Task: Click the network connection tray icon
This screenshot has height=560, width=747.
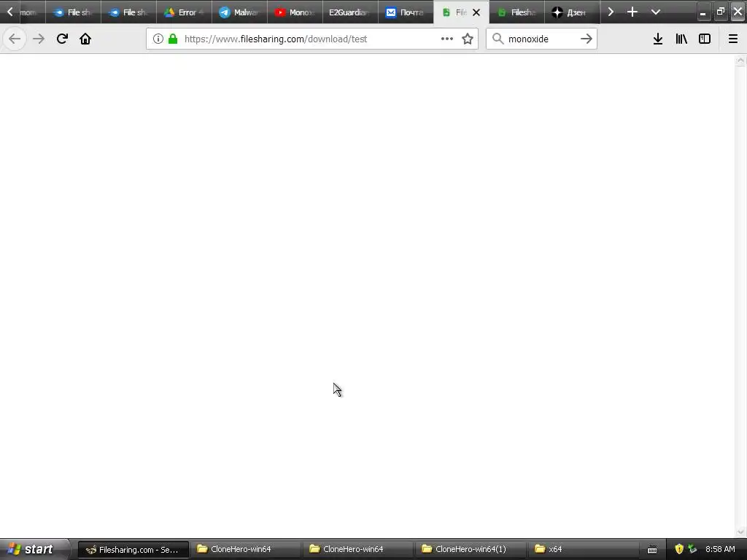Action: (692, 549)
